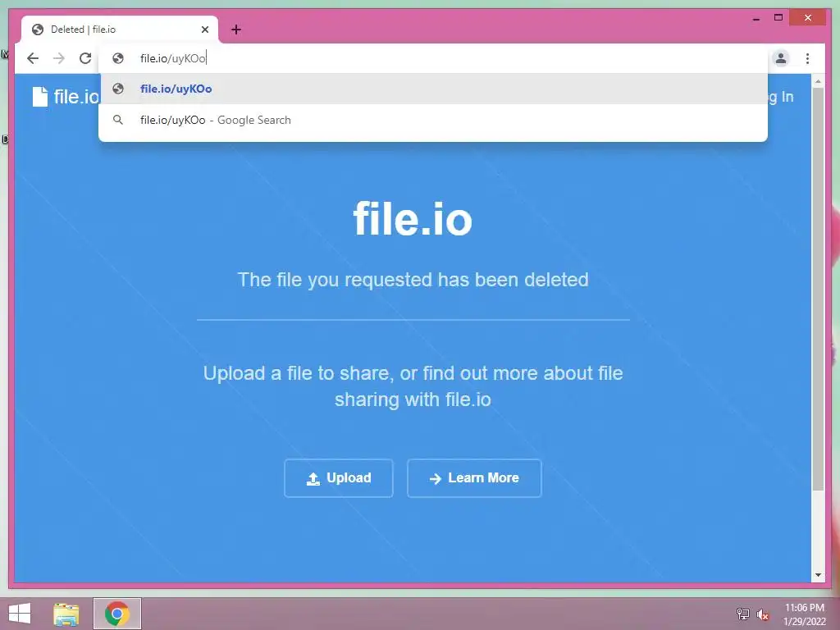This screenshot has height=630, width=840.
Task: Click the network icon in the system tray
Action: 742,614
